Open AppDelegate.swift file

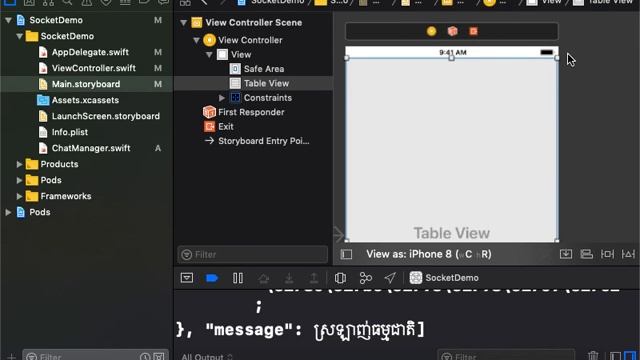tap(90, 52)
